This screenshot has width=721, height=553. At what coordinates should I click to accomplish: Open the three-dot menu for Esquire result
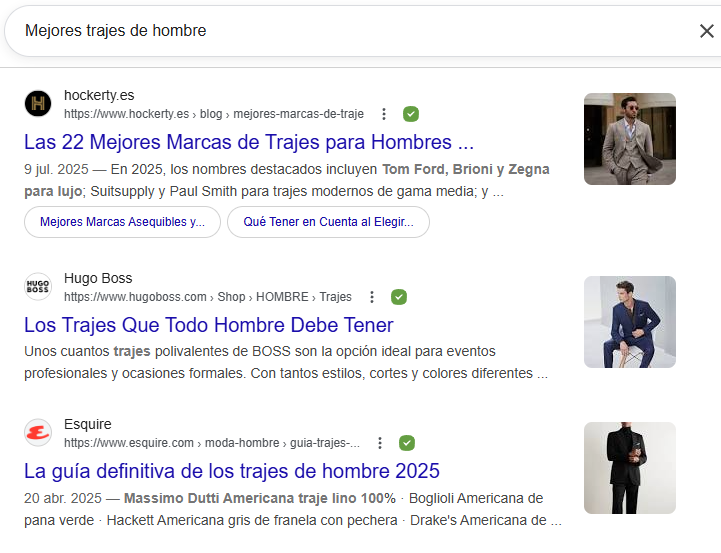(x=380, y=443)
